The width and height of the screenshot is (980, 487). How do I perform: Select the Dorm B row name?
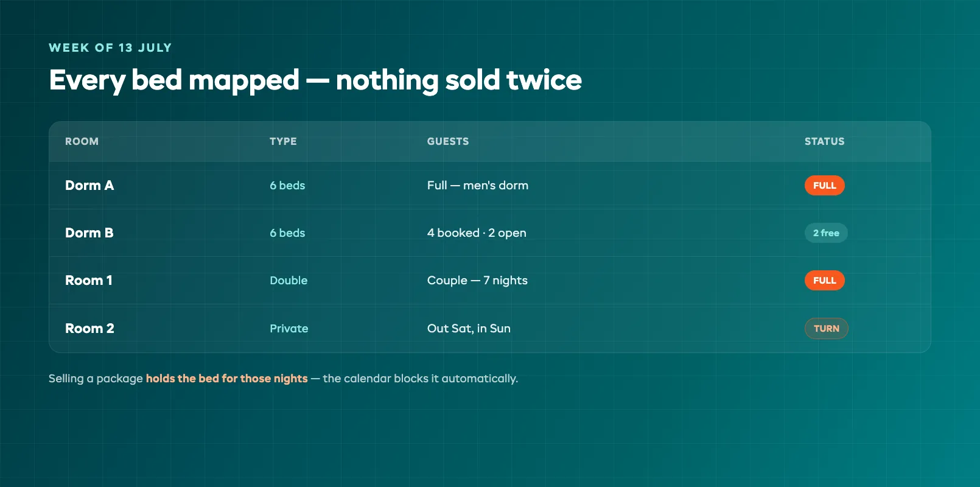[89, 233]
